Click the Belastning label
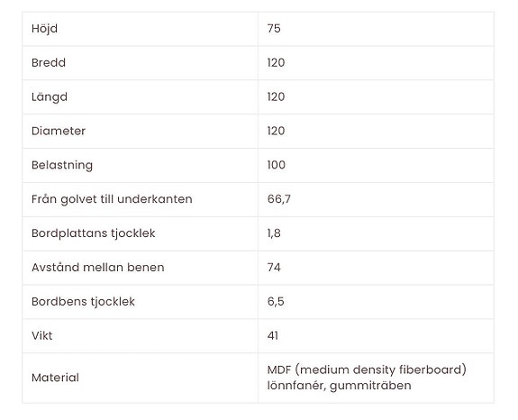 pos(62,165)
